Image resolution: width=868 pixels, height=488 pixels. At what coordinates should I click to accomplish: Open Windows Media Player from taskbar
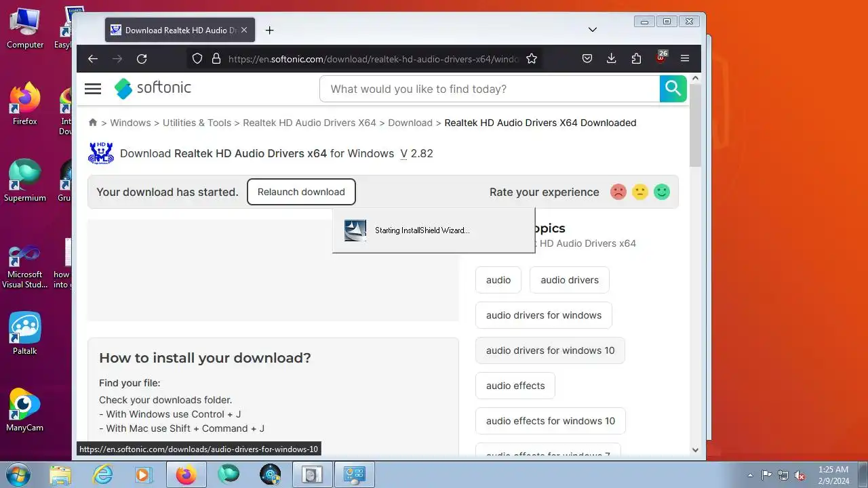pos(143,474)
